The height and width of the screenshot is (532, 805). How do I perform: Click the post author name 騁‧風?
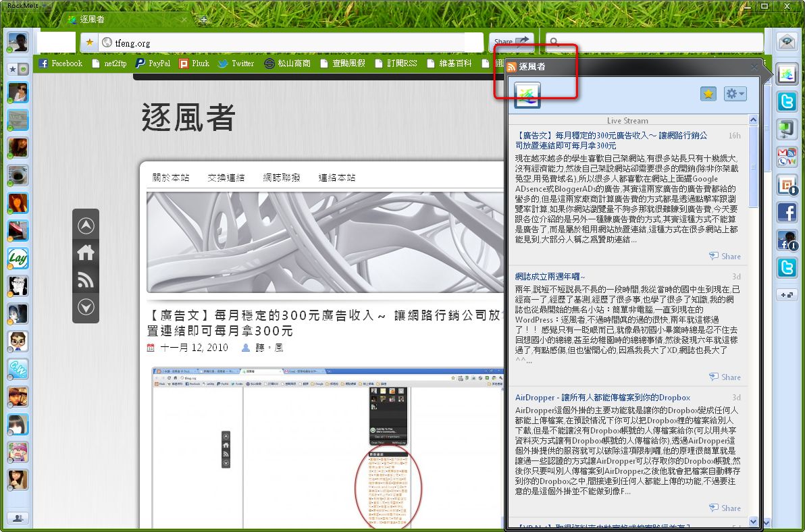tap(270, 348)
